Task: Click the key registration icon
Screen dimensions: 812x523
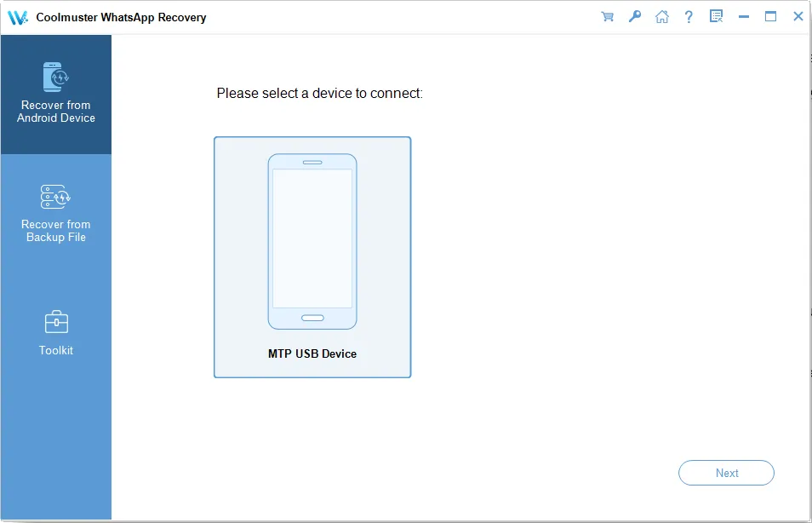Action: click(x=634, y=17)
